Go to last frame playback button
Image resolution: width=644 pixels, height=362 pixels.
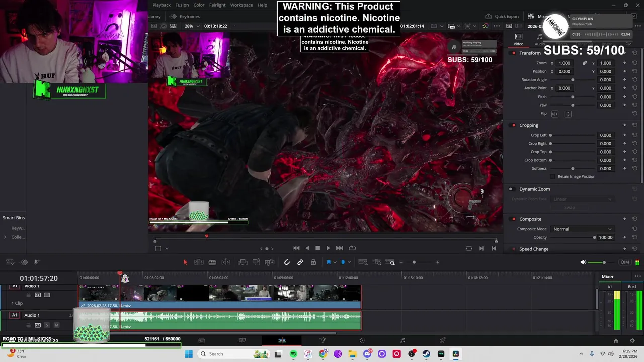[339, 248]
